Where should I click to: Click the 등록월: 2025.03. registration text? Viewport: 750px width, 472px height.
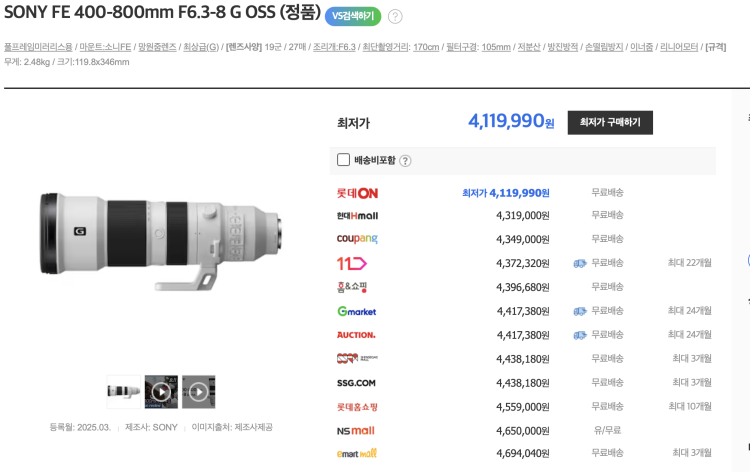tap(80, 427)
